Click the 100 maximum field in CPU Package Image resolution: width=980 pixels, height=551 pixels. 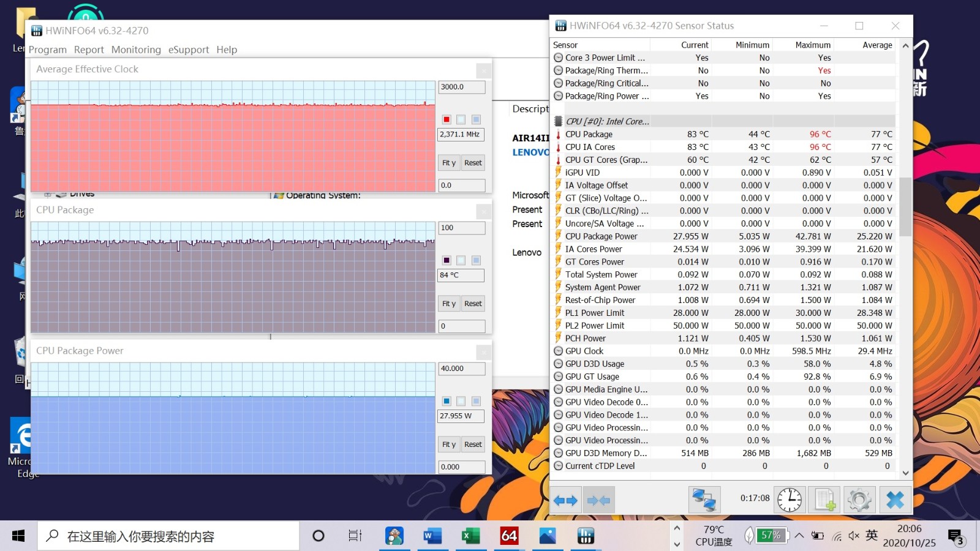462,228
